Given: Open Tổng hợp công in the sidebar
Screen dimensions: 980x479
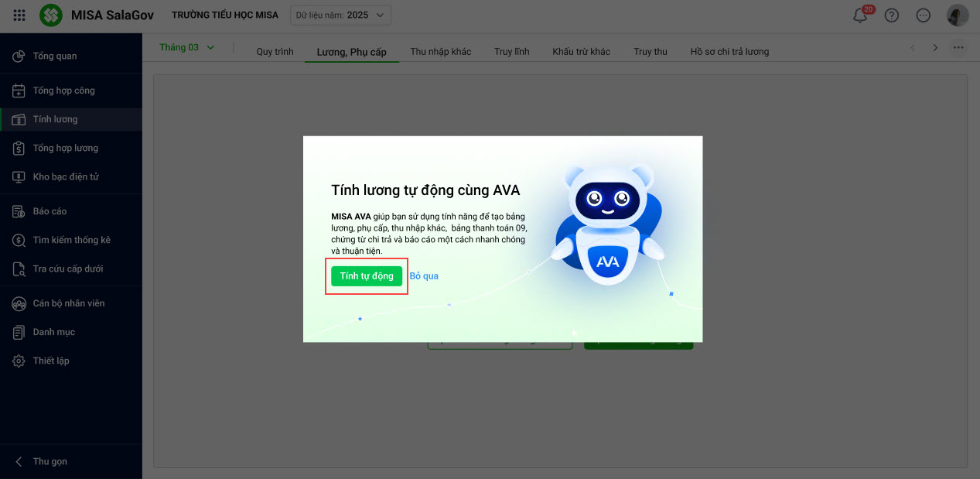Looking at the screenshot, I should [x=71, y=91].
